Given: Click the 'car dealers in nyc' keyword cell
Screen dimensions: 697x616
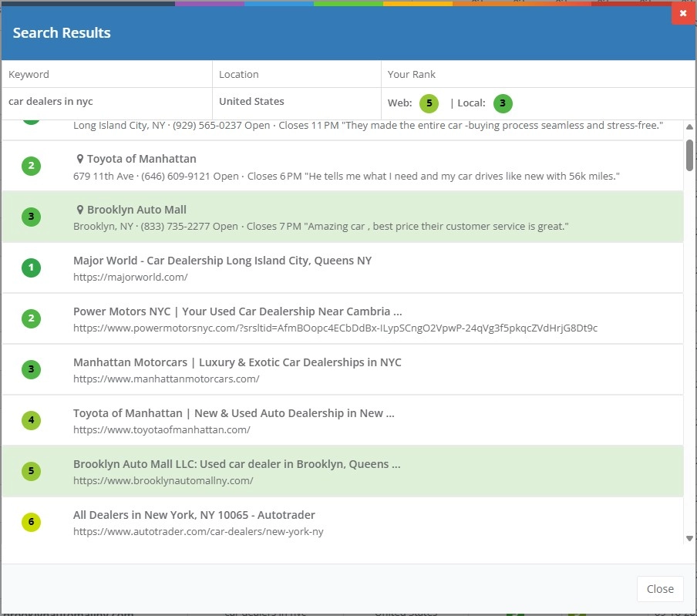Looking at the screenshot, I should (x=107, y=102).
